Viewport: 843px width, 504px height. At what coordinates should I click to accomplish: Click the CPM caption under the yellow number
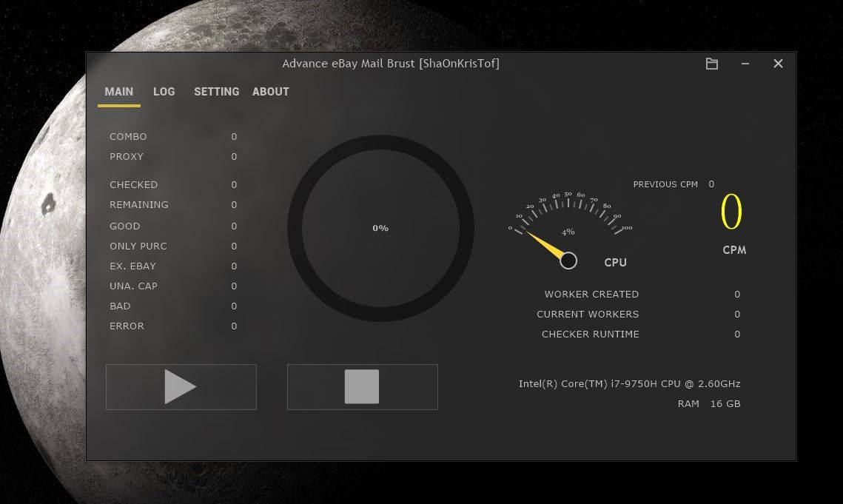pos(734,250)
